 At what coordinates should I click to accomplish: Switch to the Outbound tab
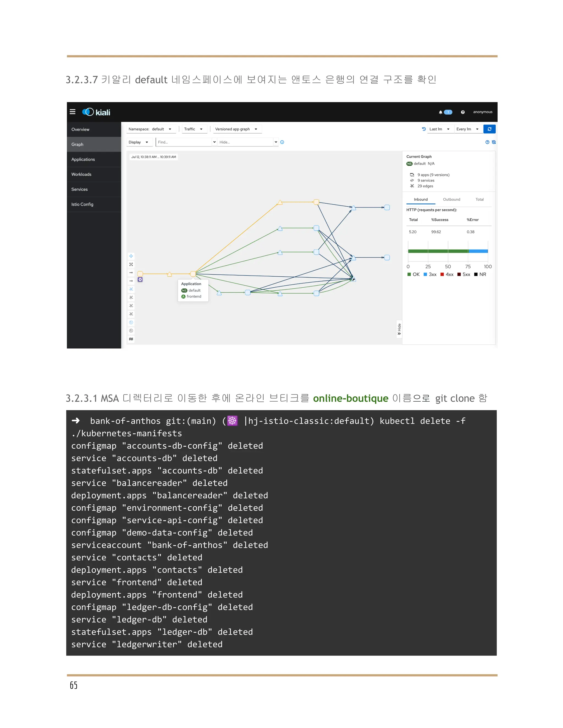[451, 199]
